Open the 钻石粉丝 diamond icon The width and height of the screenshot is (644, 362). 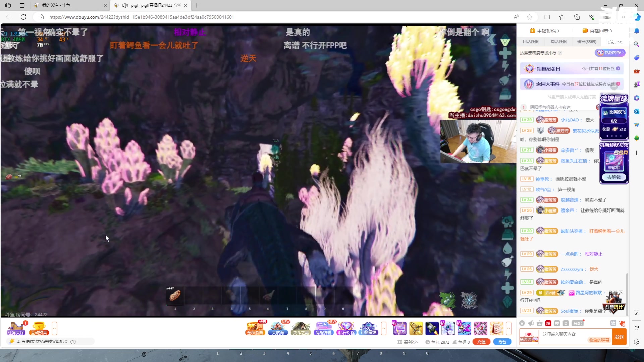click(x=346, y=328)
